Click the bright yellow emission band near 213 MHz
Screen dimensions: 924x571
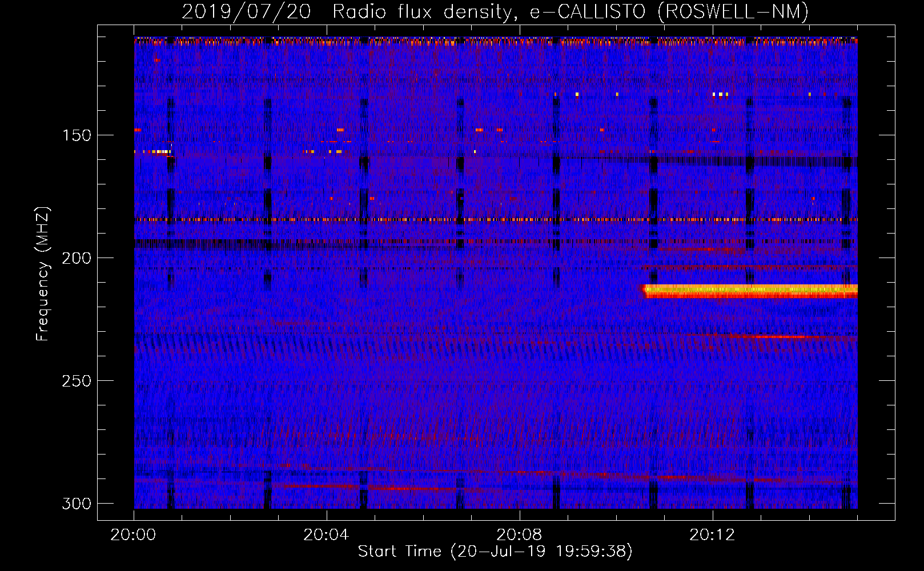pos(749,291)
